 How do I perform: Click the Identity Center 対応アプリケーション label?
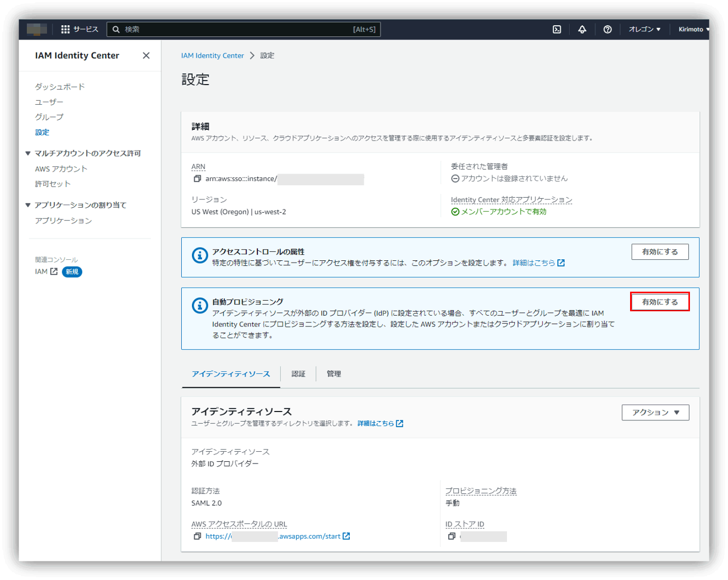[511, 200]
